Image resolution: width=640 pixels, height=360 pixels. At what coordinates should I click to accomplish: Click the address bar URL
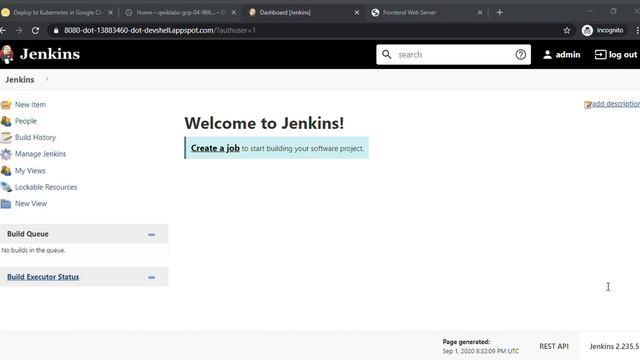click(x=160, y=30)
